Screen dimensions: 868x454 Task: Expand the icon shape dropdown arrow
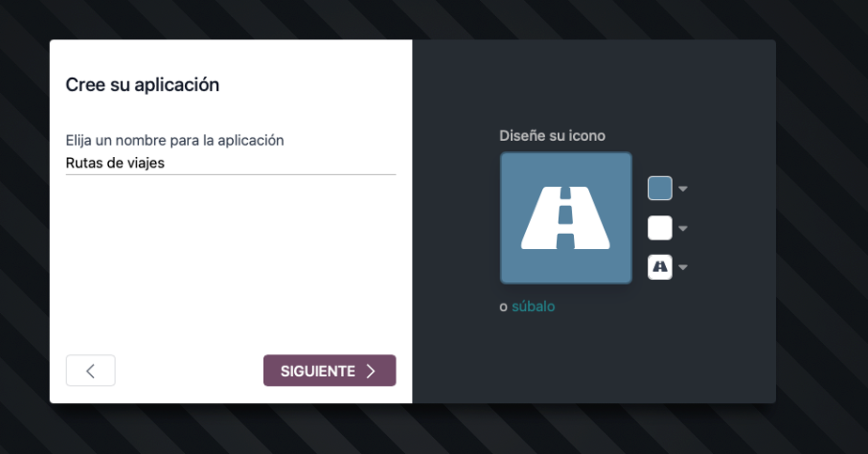(x=683, y=267)
